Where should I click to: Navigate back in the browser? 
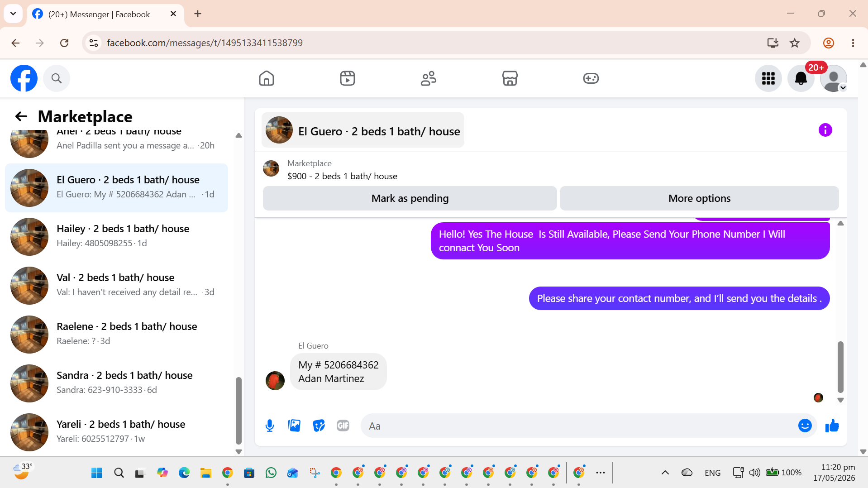click(x=15, y=43)
